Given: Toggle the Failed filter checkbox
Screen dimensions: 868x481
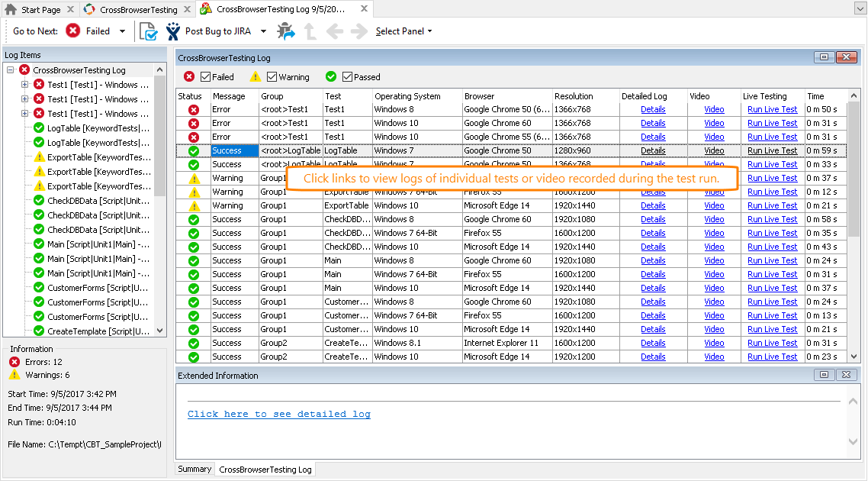Looking at the screenshot, I should click(x=206, y=77).
